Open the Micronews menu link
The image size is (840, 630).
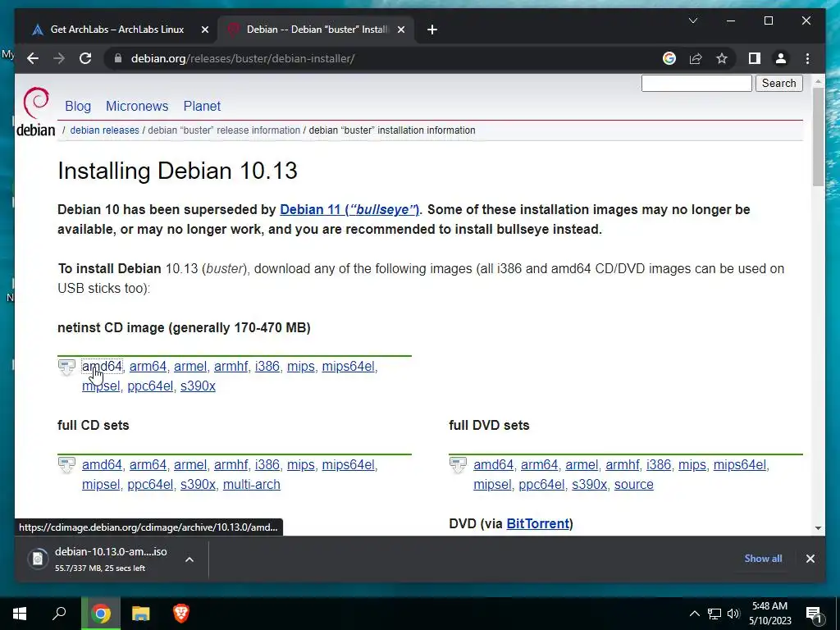click(137, 106)
